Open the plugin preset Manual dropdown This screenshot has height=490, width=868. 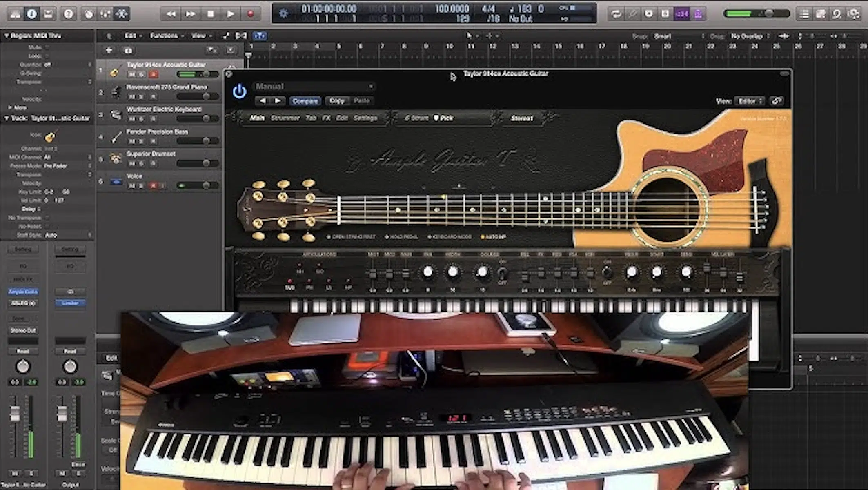pyautogui.click(x=314, y=86)
